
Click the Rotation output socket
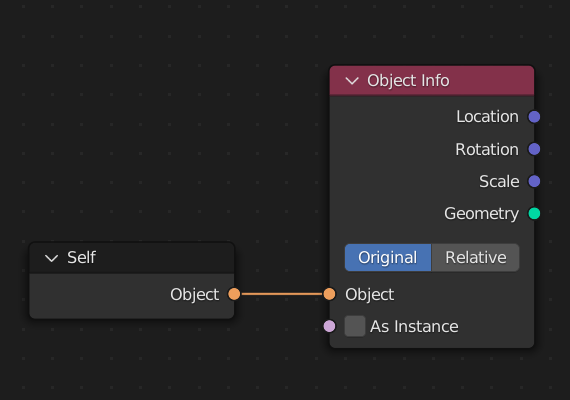click(x=534, y=149)
